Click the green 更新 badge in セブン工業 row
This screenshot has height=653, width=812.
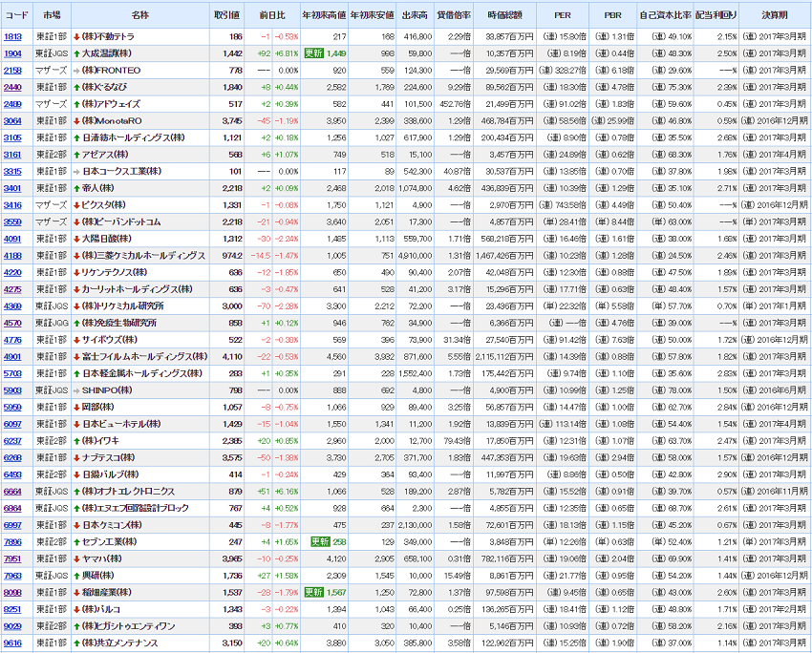click(x=320, y=541)
